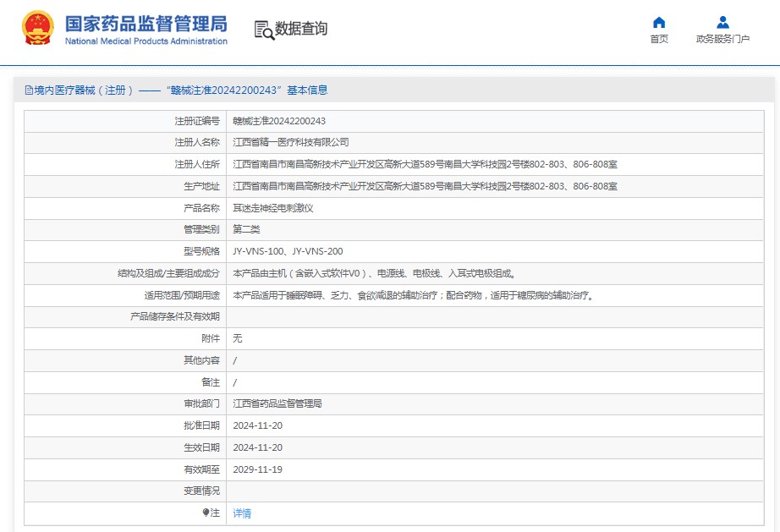Screen dimensions: 780x532
Task: Click the panel header 基本信息 title
Action: pyautogui.click(x=176, y=90)
